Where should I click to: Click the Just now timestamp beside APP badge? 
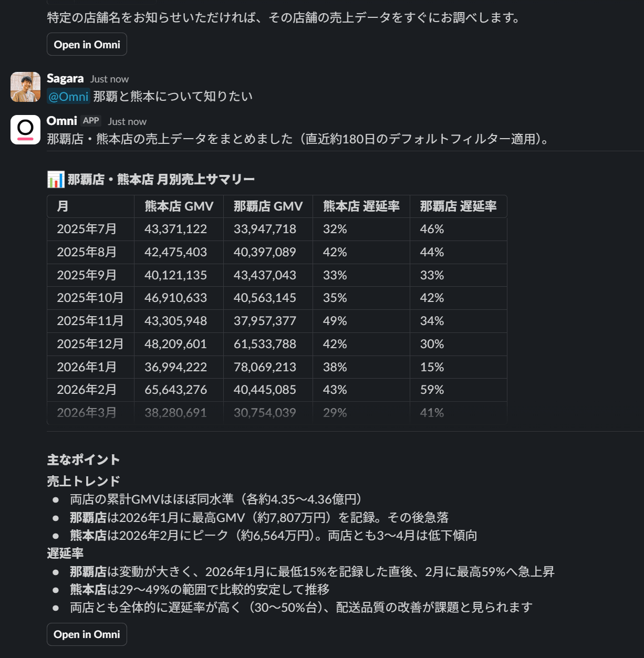coord(127,121)
